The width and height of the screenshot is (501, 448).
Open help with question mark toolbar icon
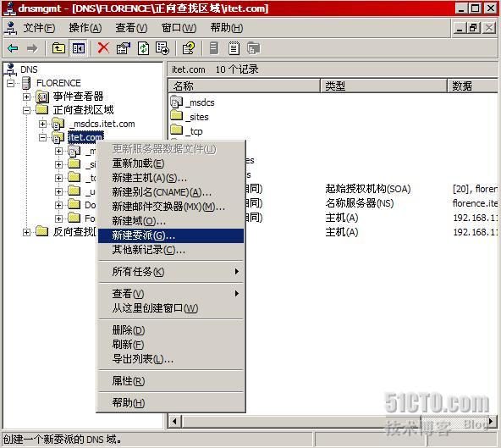189,48
